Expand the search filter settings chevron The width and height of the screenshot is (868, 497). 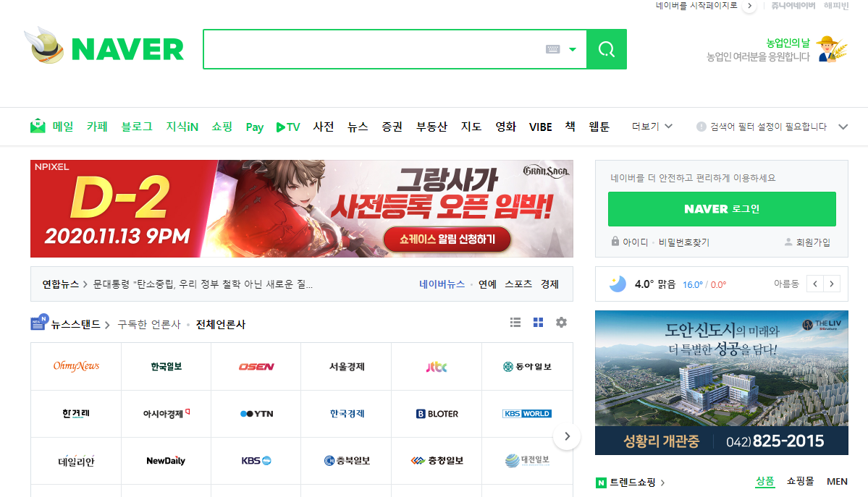click(843, 127)
